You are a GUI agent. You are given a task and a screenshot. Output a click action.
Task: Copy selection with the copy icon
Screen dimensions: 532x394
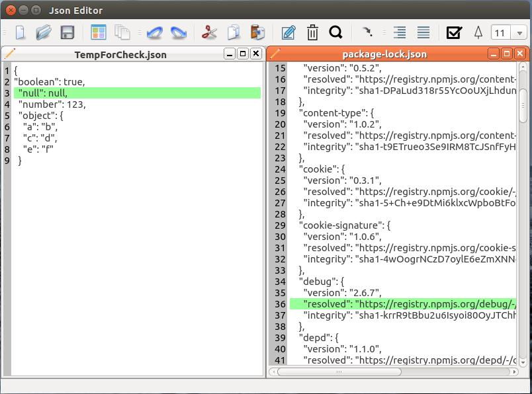click(234, 33)
